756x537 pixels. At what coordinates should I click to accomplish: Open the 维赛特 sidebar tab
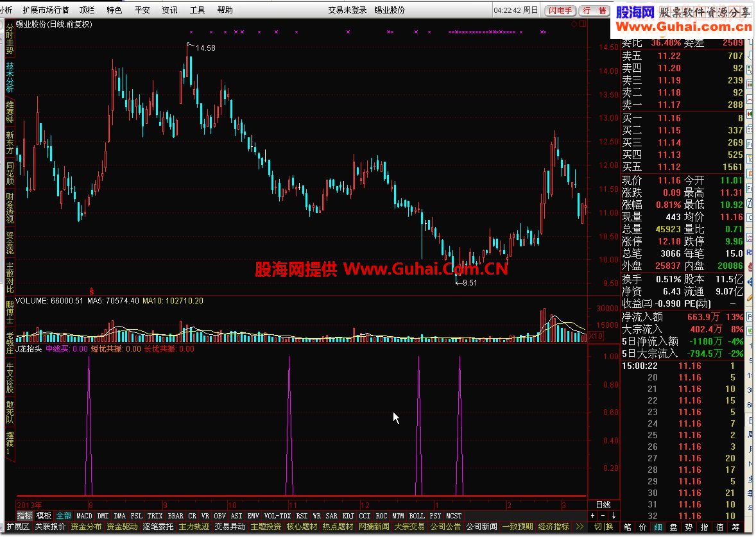10,112
